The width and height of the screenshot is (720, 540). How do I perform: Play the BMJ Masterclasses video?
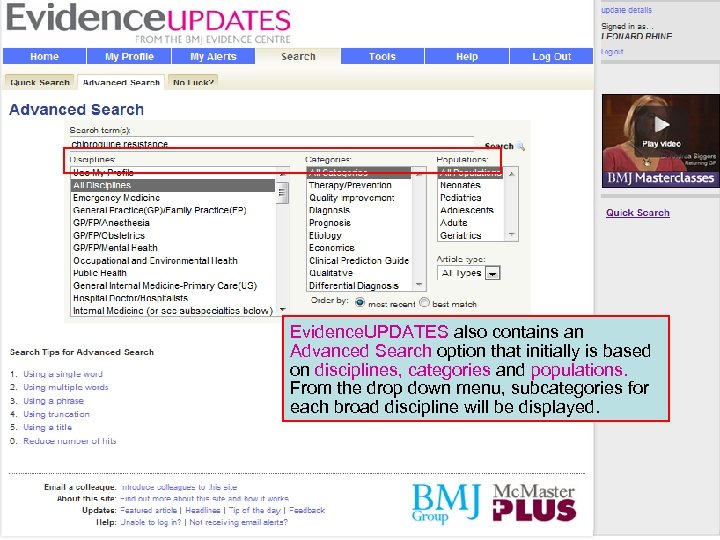pos(661,125)
